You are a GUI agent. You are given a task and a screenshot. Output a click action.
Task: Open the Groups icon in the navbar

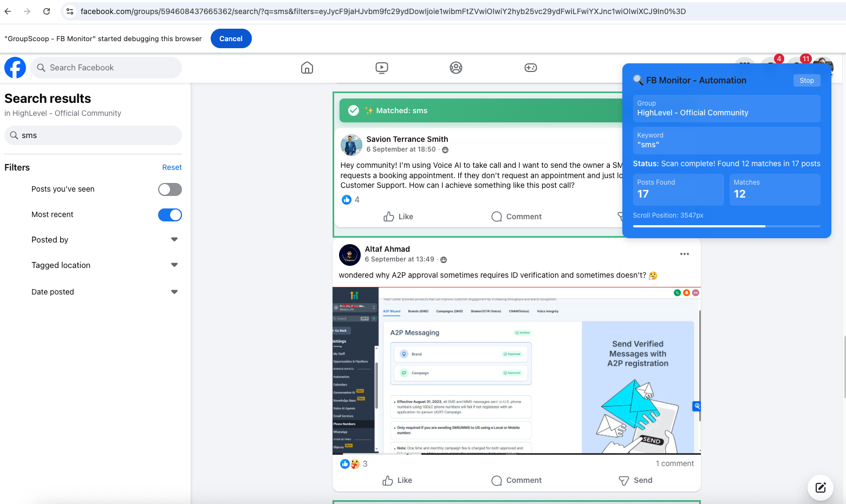[455, 68]
